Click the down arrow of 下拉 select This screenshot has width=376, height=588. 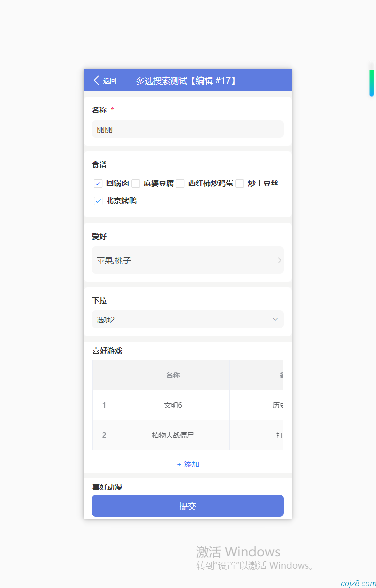pos(275,319)
